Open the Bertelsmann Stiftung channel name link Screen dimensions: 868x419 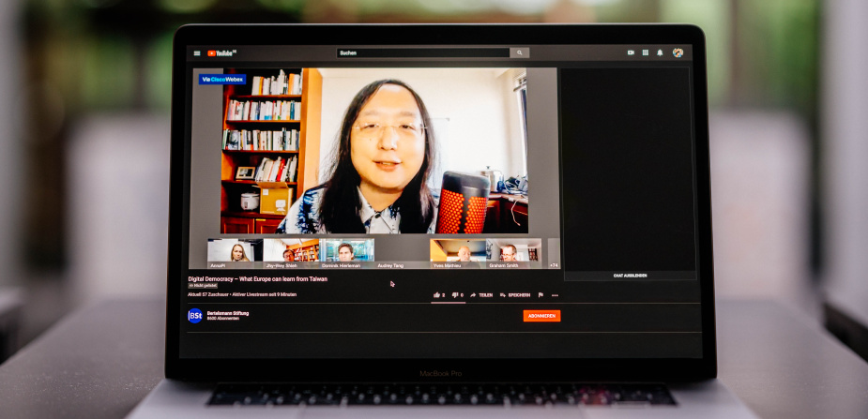[x=227, y=312]
